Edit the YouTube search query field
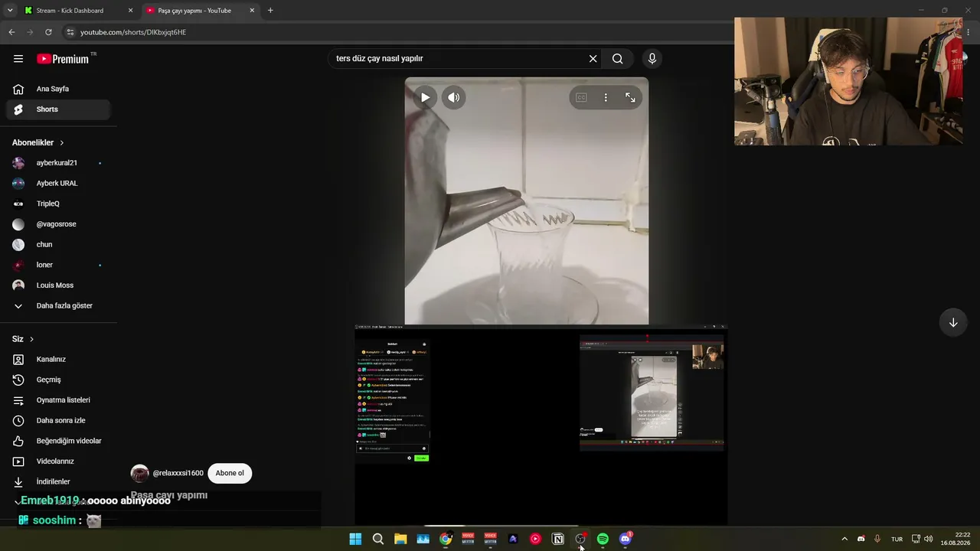 click(457, 59)
